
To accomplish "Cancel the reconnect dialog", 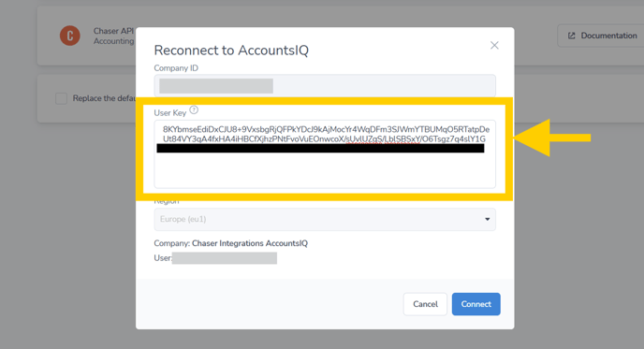I will click(x=425, y=304).
